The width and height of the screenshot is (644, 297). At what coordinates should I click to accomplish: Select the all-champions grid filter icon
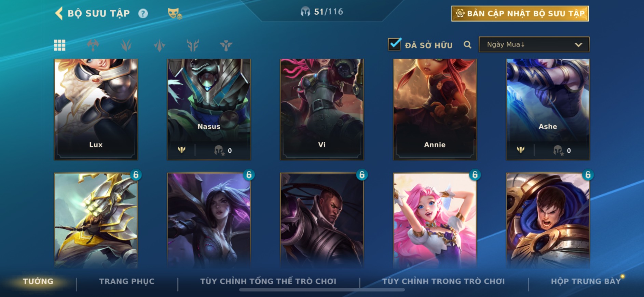[x=60, y=45]
